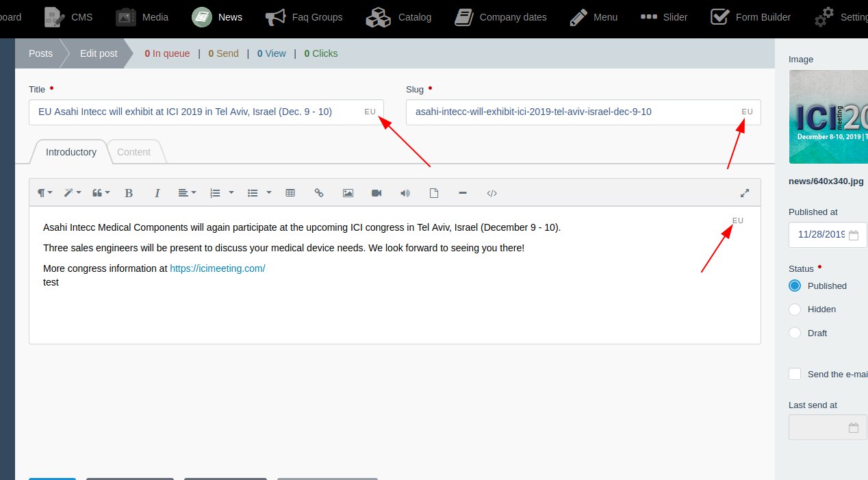Set status to Published
The image size is (868, 480).
pyautogui.click(x=795, y=286)
